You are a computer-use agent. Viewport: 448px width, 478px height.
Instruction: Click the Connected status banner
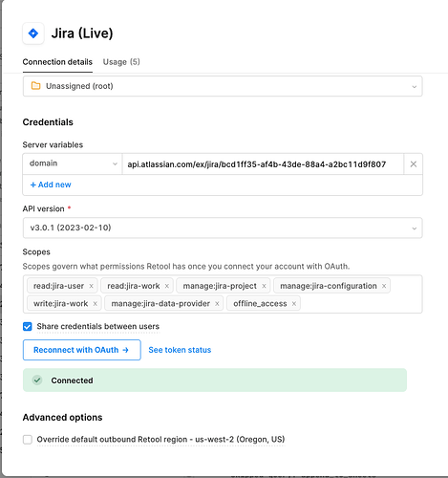(x=215, y=380)
